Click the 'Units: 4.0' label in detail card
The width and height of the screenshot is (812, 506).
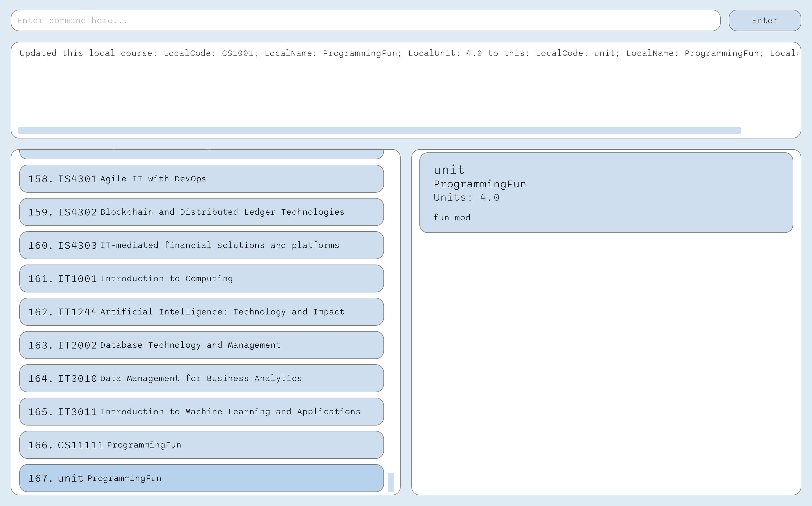click(466, 197)
